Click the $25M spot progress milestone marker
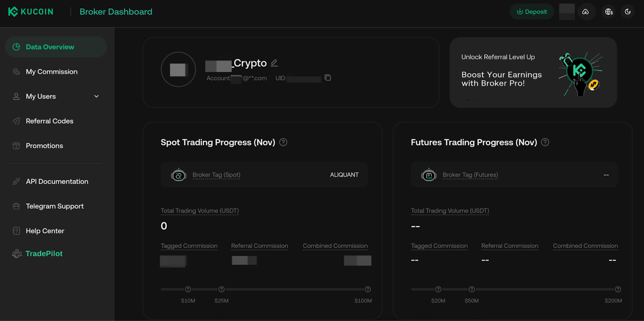Screen dimensions: 644x321 221,289
